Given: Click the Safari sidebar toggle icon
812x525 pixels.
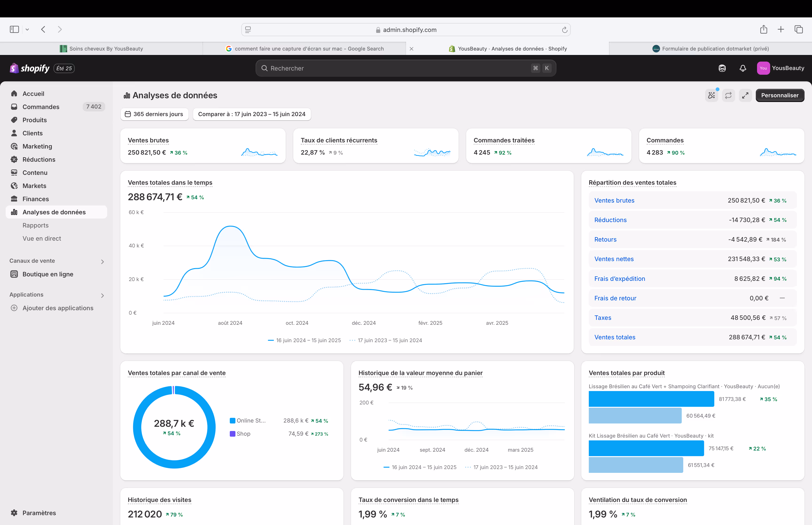Looking at the screenshot, I should [x=14, y=29].
